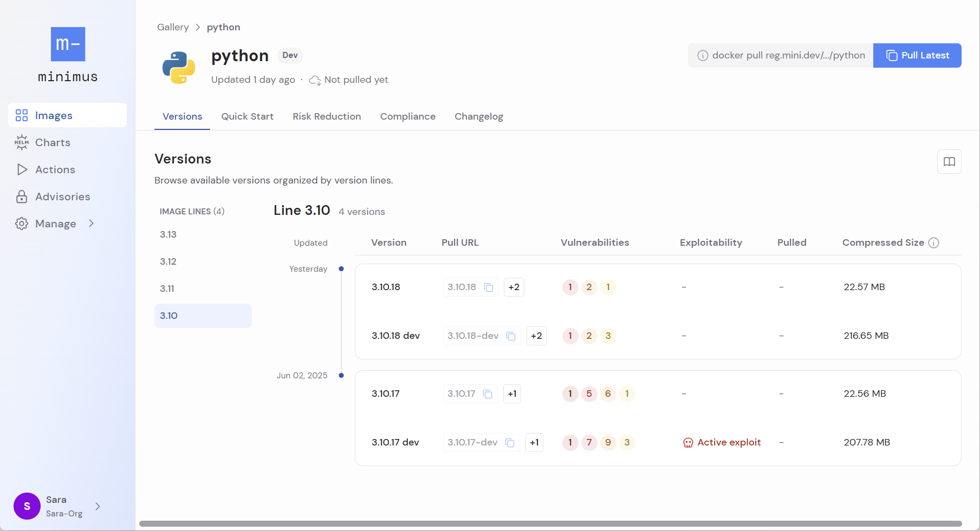Select image line 3.12
Image resolution: width=980 pixels, height=531 pixels.
[x=203, y=261]
